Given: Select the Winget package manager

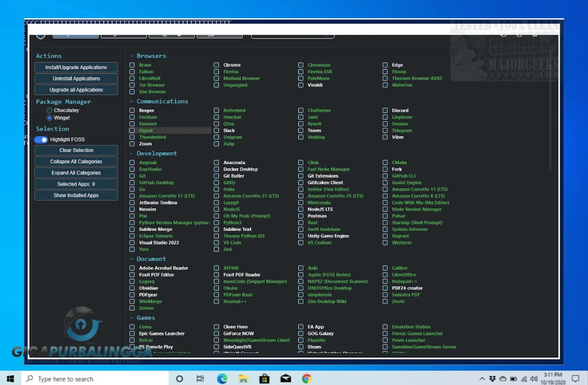Looking at the screenshot, I should coord(49,118).
